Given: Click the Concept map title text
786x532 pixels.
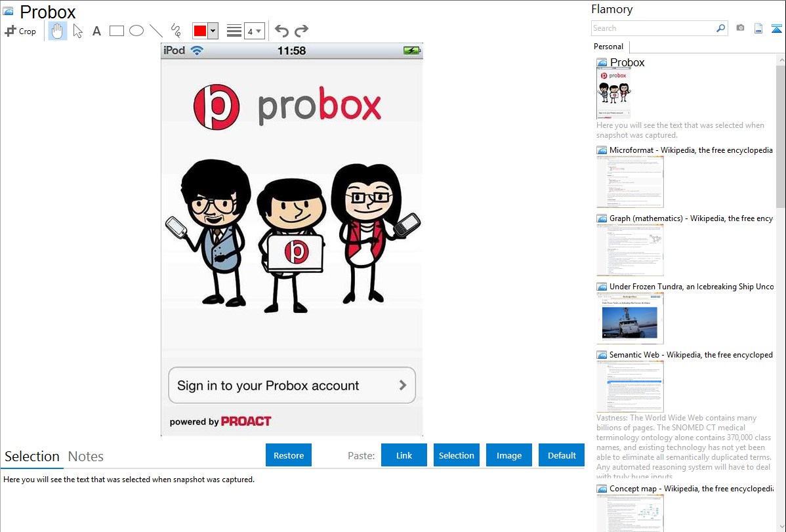Looking at the screenshot, I should tap(691, 488).
